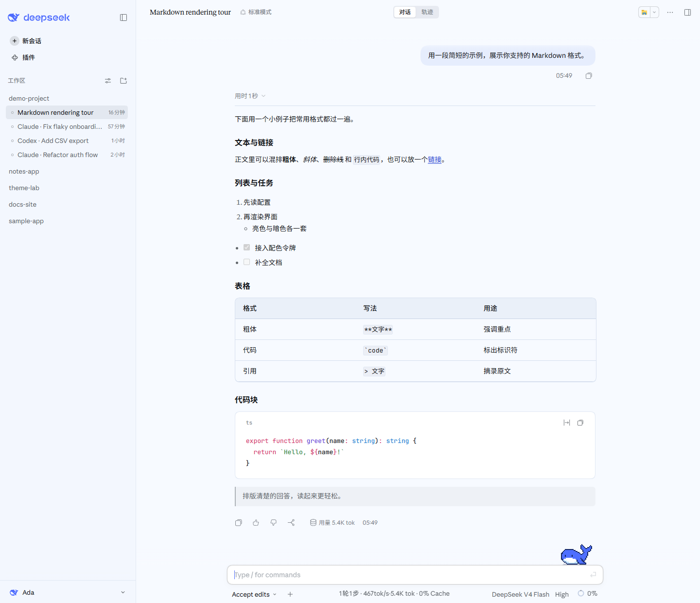Select Markdown rendering tour conversation
700x603 pixels.
coord(67,112)
